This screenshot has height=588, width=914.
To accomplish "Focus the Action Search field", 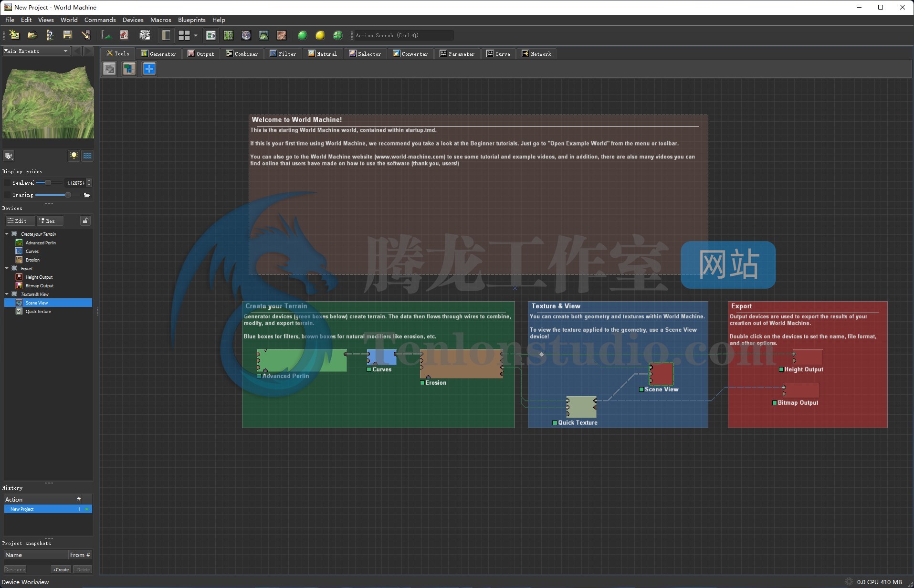I will 404,35.
